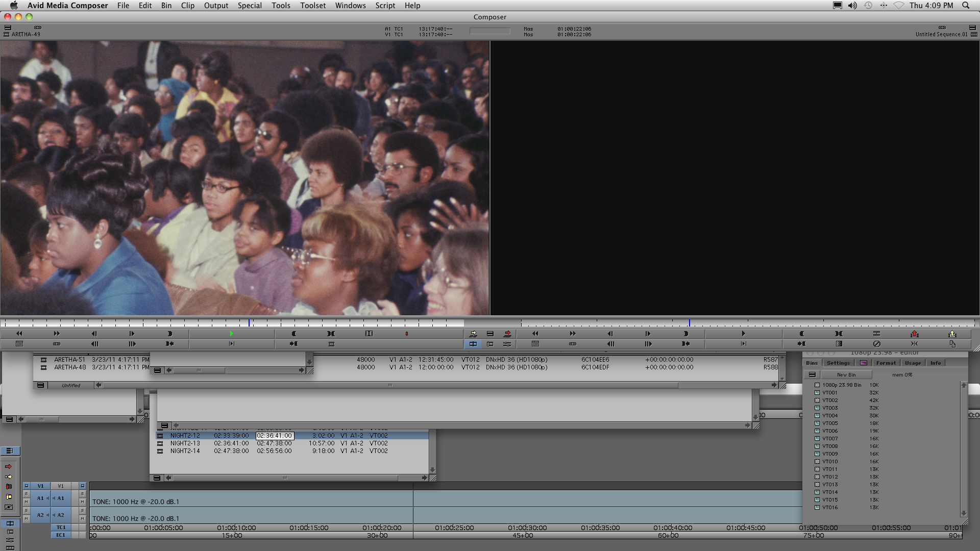Toggle the EC1 track button

61,535
